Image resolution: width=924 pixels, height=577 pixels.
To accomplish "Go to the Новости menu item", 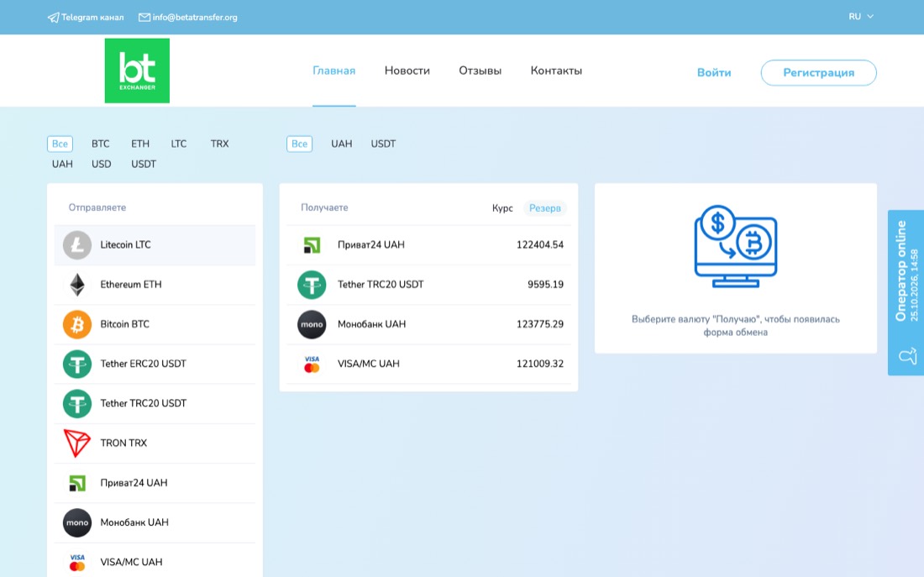I will 407,71.
